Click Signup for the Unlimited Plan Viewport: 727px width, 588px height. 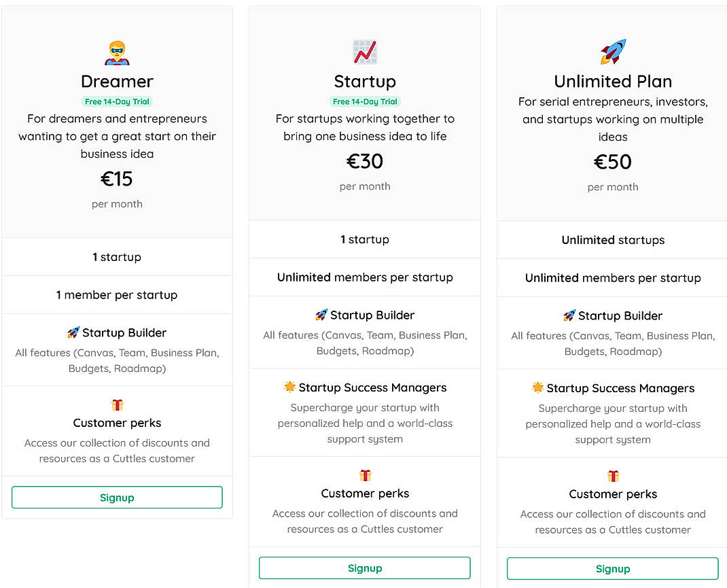[613, 569]
